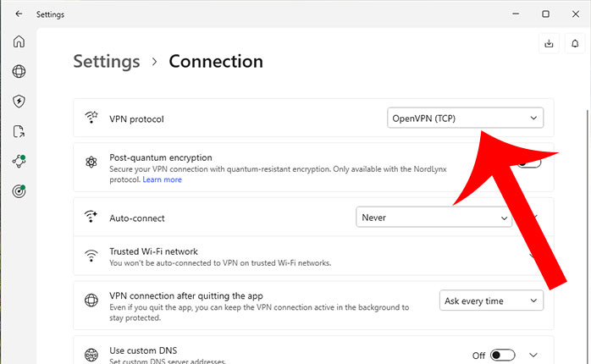Open the Meshnet nodes icon

(x=19, y=160)
